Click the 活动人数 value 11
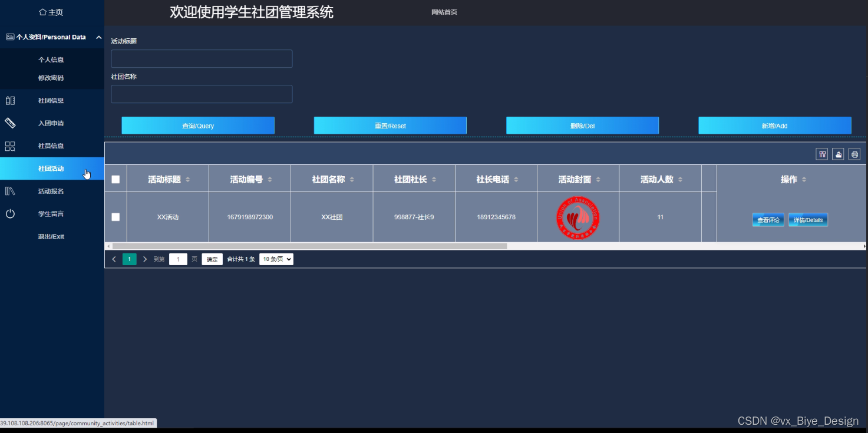This screenshot has width=868, height=433. pyautogui.click(x=661, y=217)
